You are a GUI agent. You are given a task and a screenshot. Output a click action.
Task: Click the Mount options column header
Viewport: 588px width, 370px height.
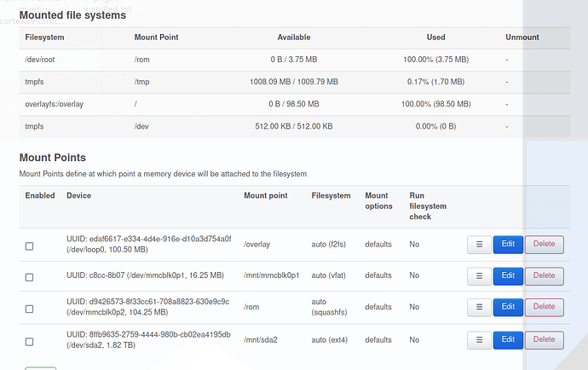click(x=378, y=200)
